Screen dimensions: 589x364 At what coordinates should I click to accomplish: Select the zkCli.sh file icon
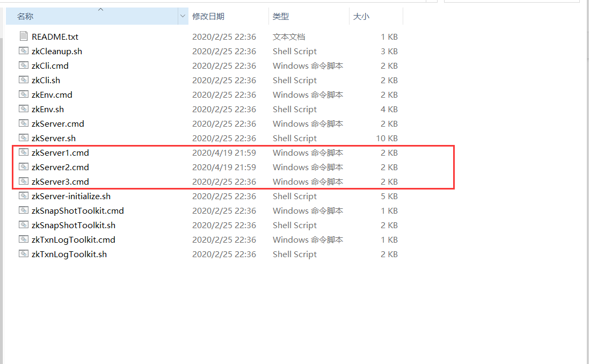point(23,79)
